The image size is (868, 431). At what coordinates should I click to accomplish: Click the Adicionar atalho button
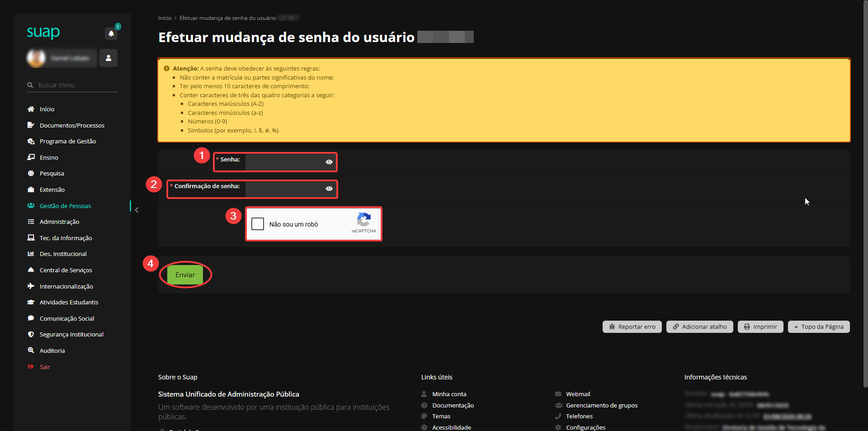point(700,327)
